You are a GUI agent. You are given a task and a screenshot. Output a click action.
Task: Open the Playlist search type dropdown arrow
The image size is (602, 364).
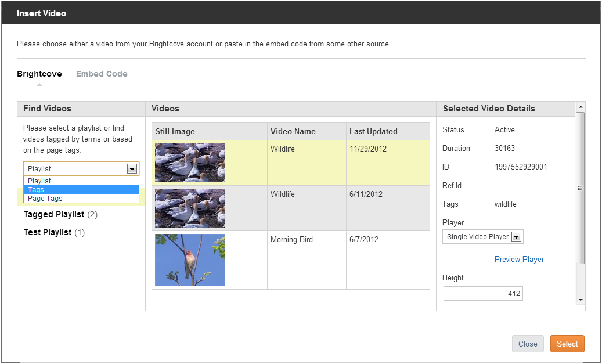click(132, 169)
